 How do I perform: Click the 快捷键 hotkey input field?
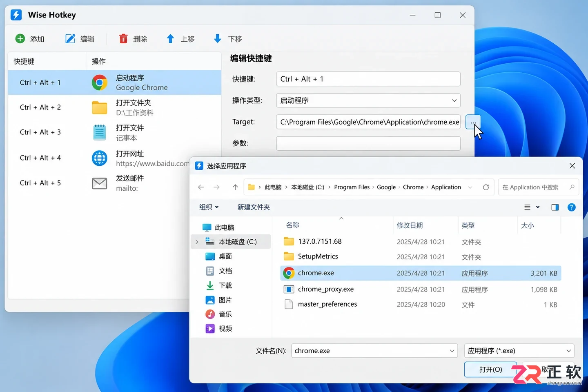click(x=368, y=79)
